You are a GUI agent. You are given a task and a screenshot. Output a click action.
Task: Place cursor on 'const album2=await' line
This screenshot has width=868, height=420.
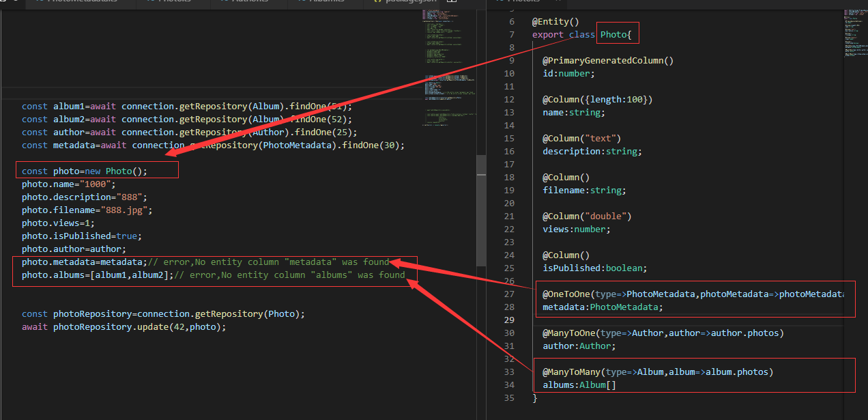[187, 119]
